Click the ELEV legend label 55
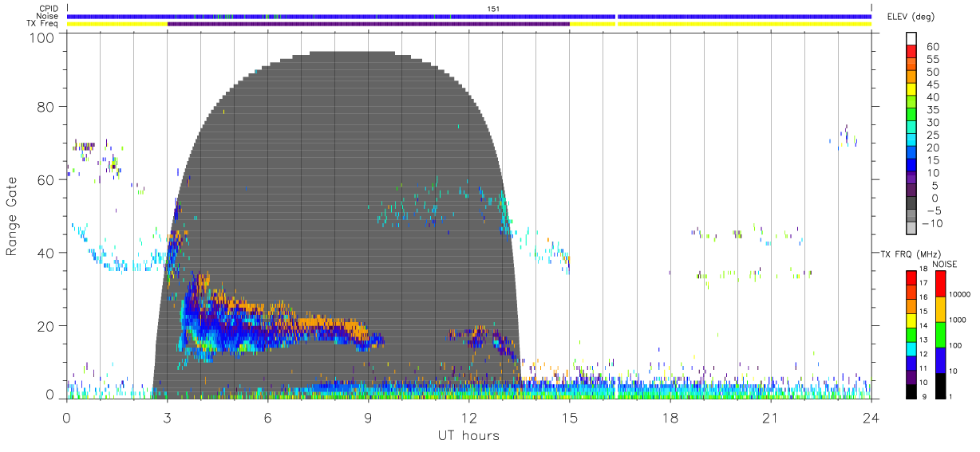980x452 pixels. pyautogui.click(x=933, y=59)
